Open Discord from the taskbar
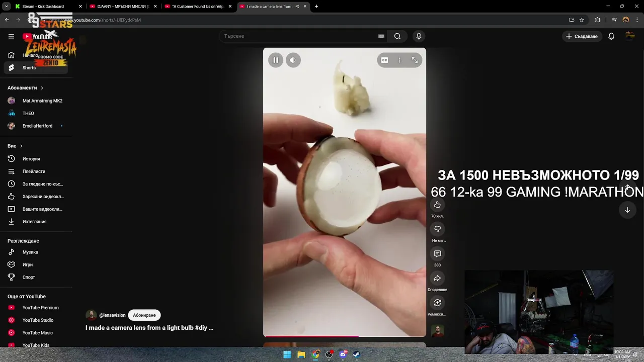 click(343, 354)
